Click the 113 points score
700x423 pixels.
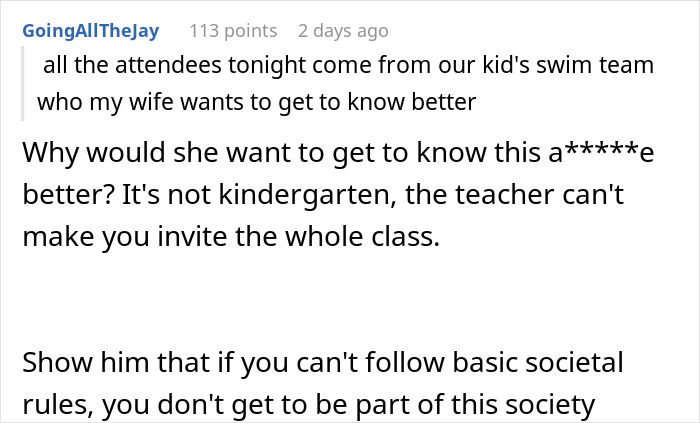click(233, 31)
